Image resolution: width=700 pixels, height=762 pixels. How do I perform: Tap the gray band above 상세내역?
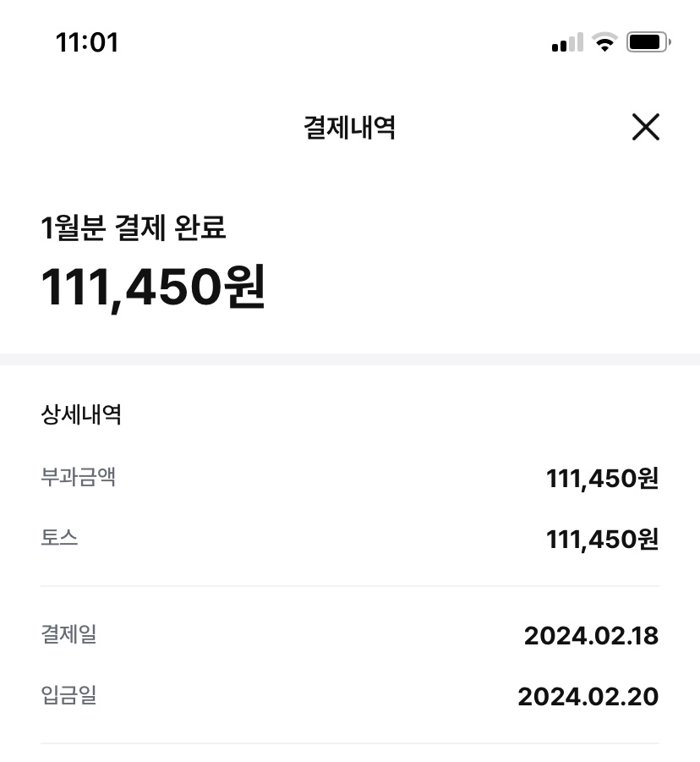point(350,359)
